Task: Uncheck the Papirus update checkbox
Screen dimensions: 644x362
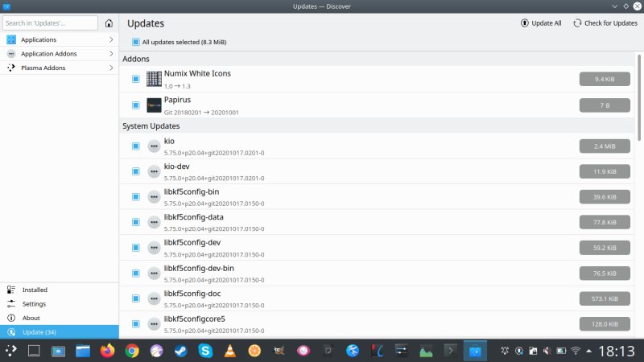Action: click(x=135, y=105)
